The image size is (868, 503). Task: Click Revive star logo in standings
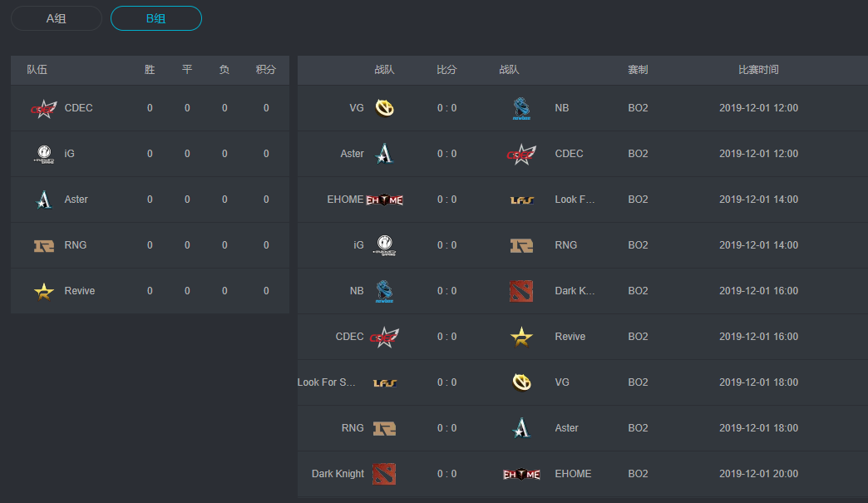(x=43, y=291)
